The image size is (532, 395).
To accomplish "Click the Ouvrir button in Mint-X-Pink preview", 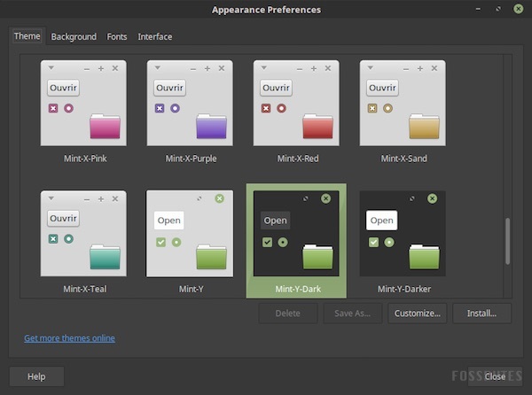I will [63, 88].
